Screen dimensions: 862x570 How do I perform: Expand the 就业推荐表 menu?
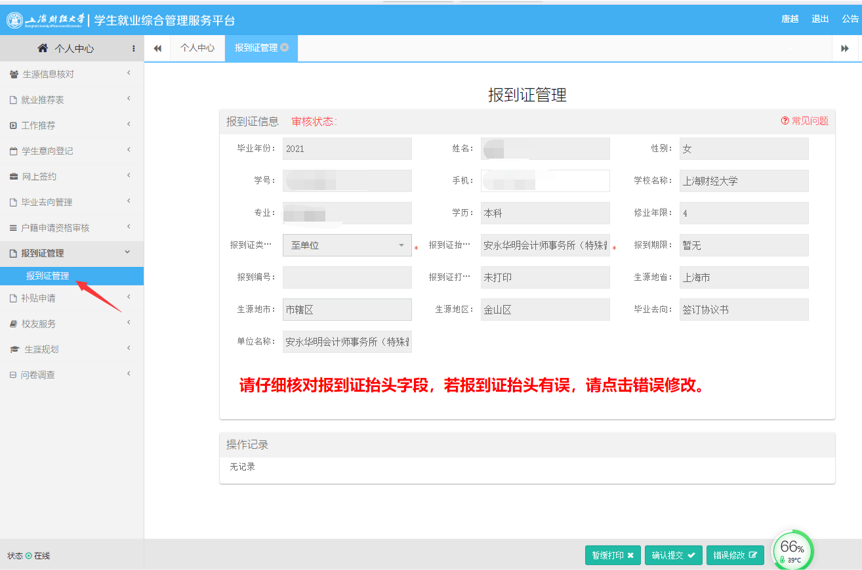(x=129, y=99)
